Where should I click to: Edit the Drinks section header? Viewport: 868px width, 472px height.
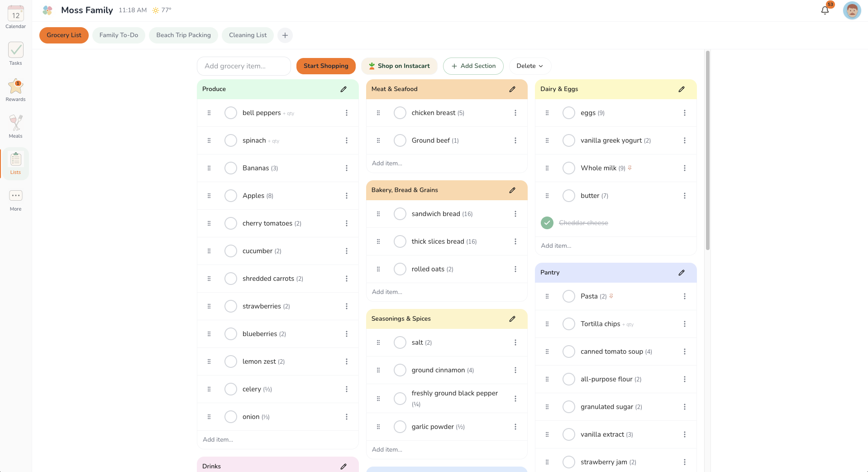click(x=343, y=466)
